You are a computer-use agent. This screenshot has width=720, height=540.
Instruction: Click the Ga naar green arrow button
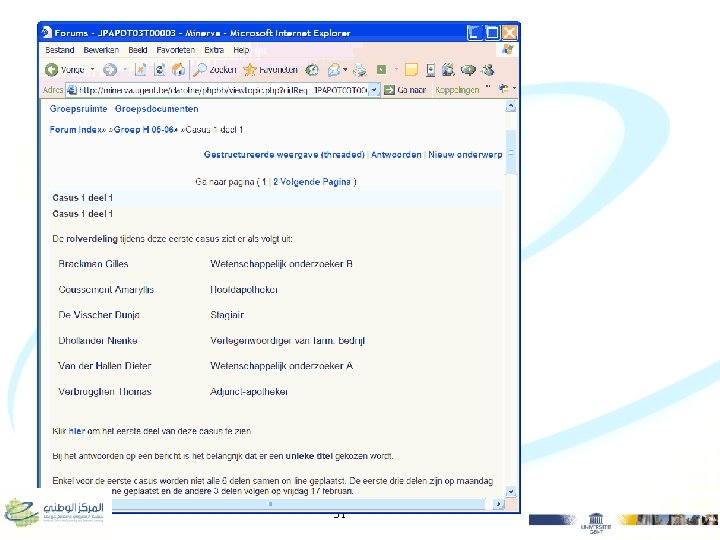point(405,90)
